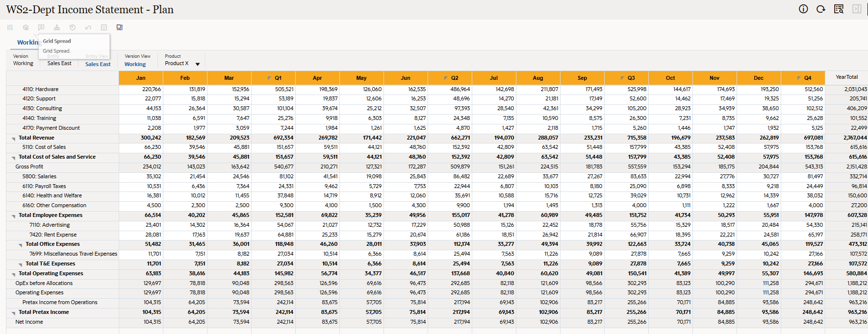
Task: Collapse Total Employee Expenses row group
Action: coord(14,216)
